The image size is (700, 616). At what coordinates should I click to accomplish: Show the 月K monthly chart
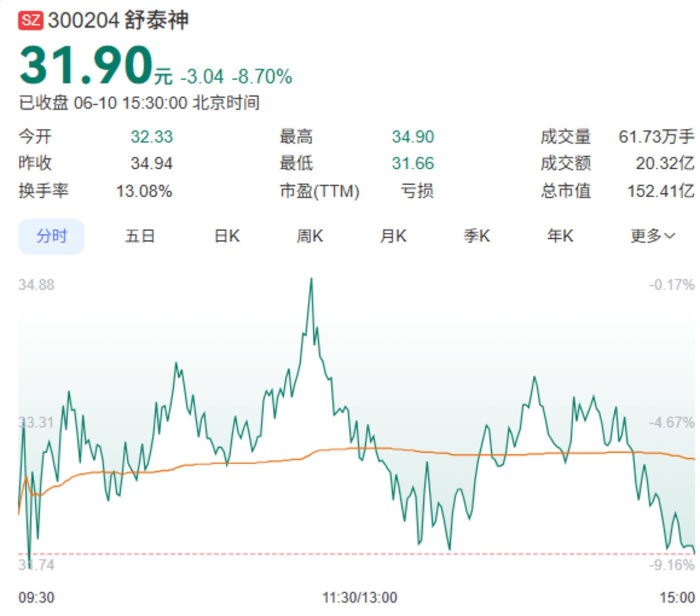click(393, 236)
